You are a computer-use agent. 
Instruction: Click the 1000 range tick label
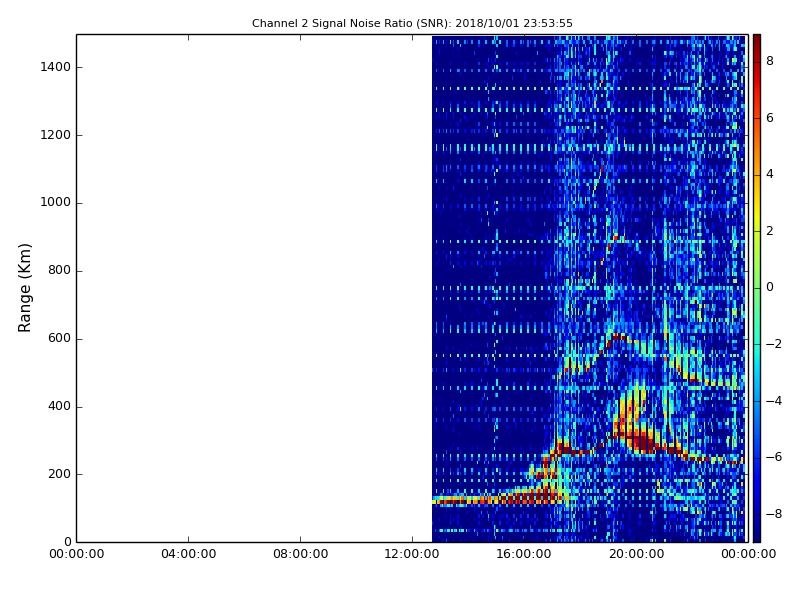click(56, 203)
